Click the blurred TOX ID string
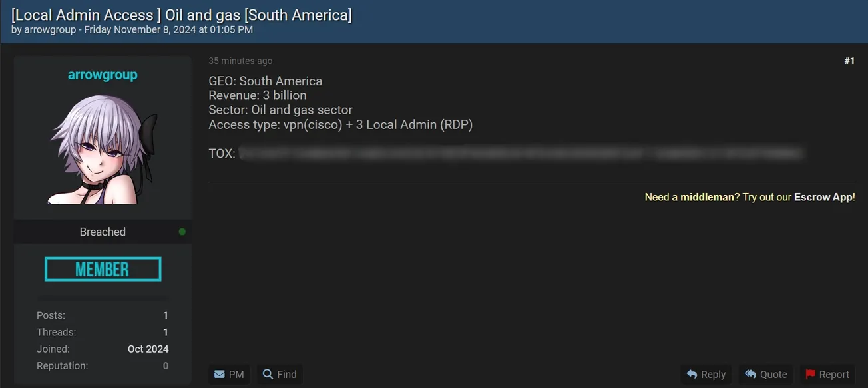The image size is (868, 388). (521, 154)
